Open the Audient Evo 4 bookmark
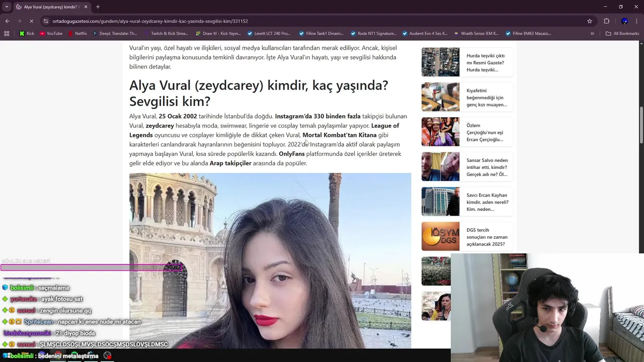The image size is (644, 362). coord(425,34)
